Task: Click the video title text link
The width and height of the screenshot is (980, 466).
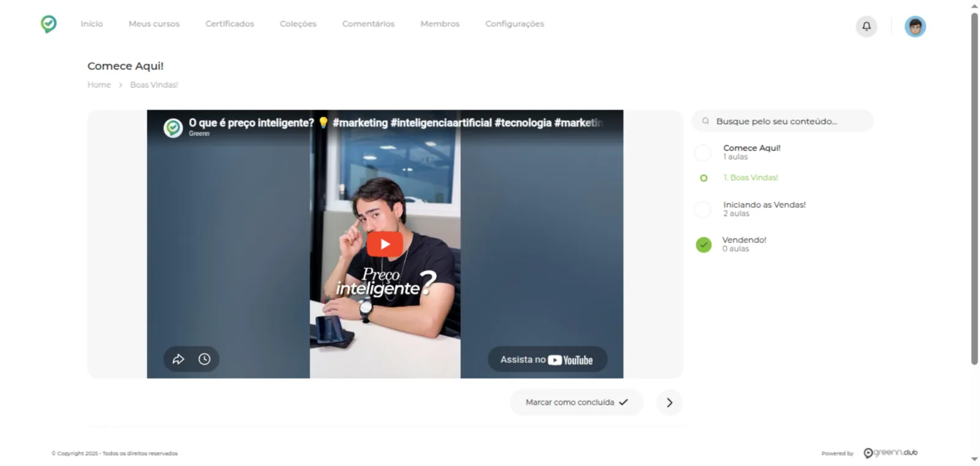Action: pos(395,123)
